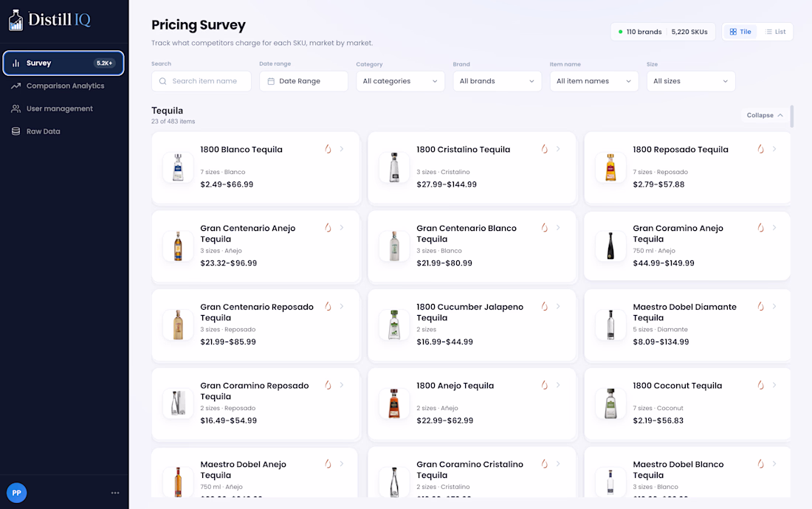Viewport: 812px width, 509px height.
Task: Click flame icon on 1800 Reposado Tequila
Action: pos(760,149)
